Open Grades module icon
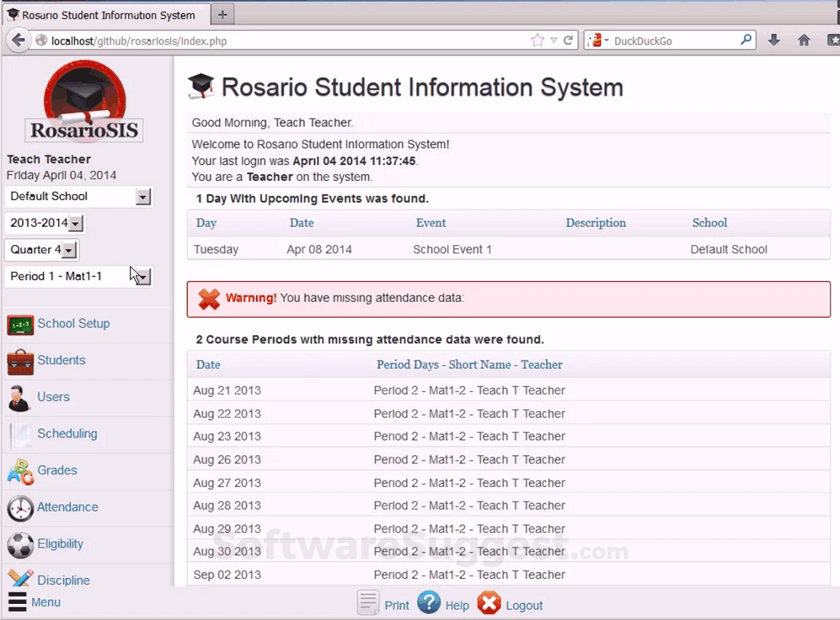This screenshot has width=840, height=620. pyautogui.click(x=20, y=471)
